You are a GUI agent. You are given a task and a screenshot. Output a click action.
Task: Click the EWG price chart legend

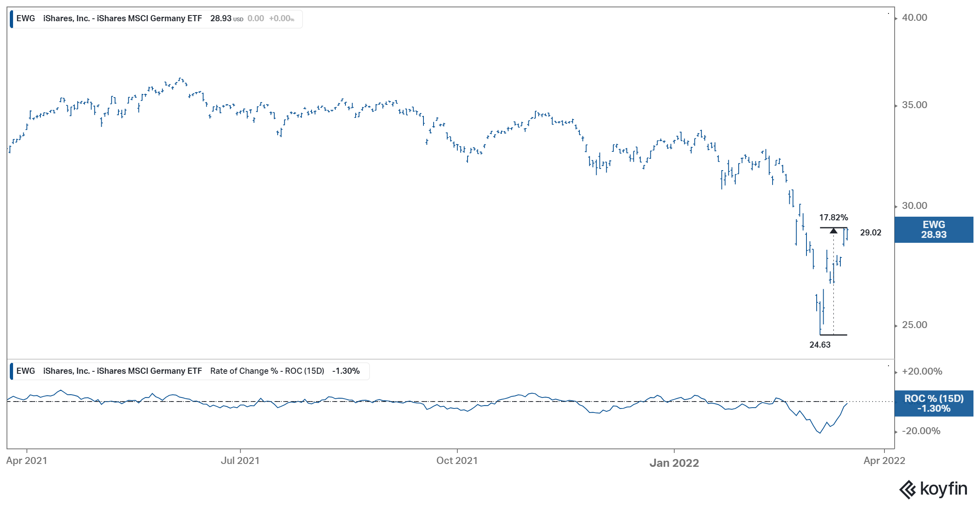pyautogui.click(x=156, y=19)
